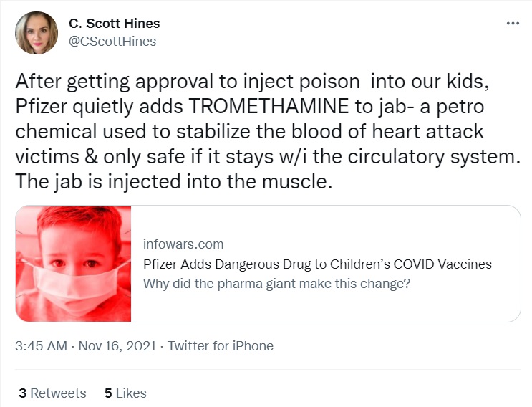Open the three-dot more options menu
532x407 pixels.
pyautogui.click(x=513, y=23)
